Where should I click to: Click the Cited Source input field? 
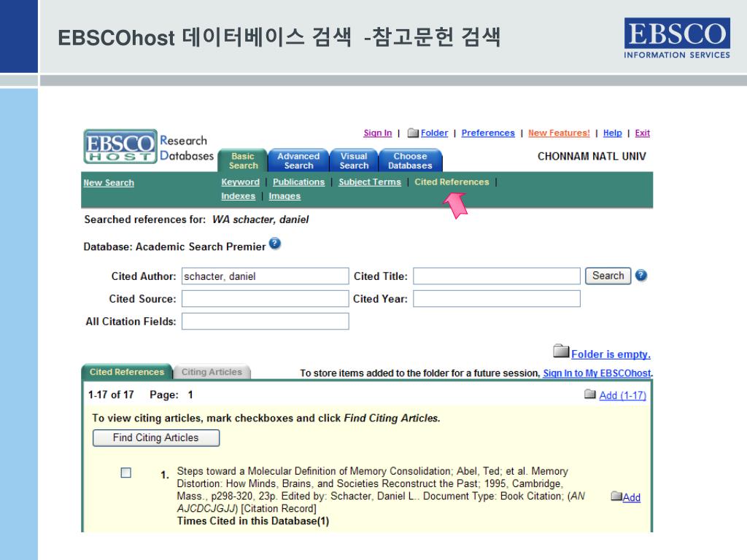tap(266, 298)
